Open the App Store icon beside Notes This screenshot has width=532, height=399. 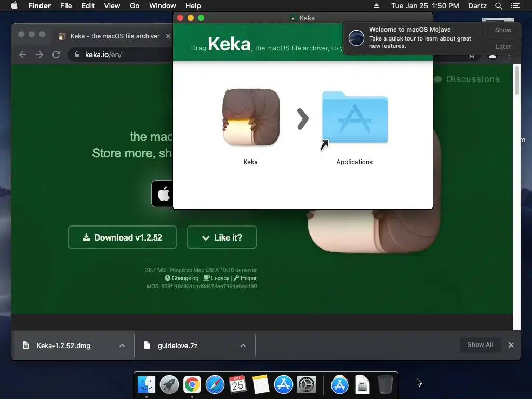pos(283,385)
